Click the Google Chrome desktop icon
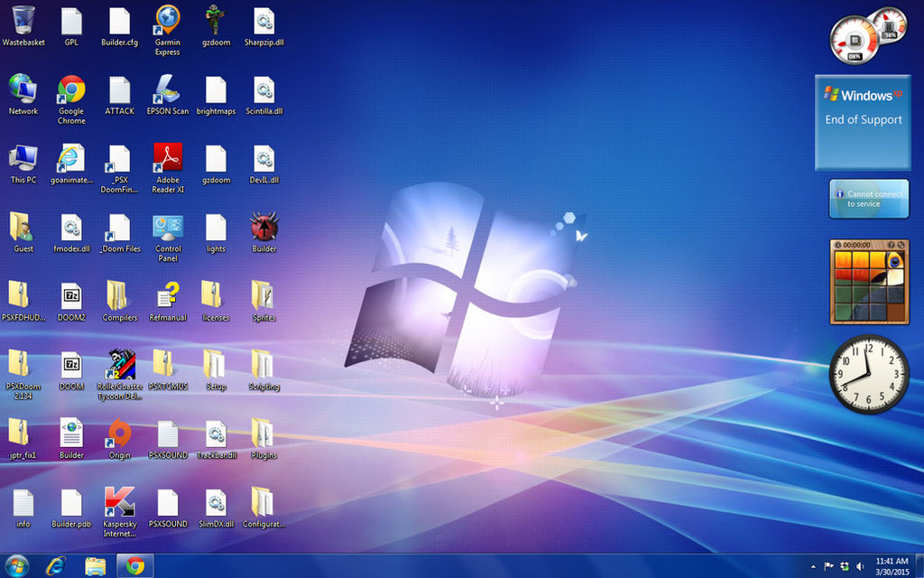The height and width of the screenshot is (578, 924). tap(71, 99)
